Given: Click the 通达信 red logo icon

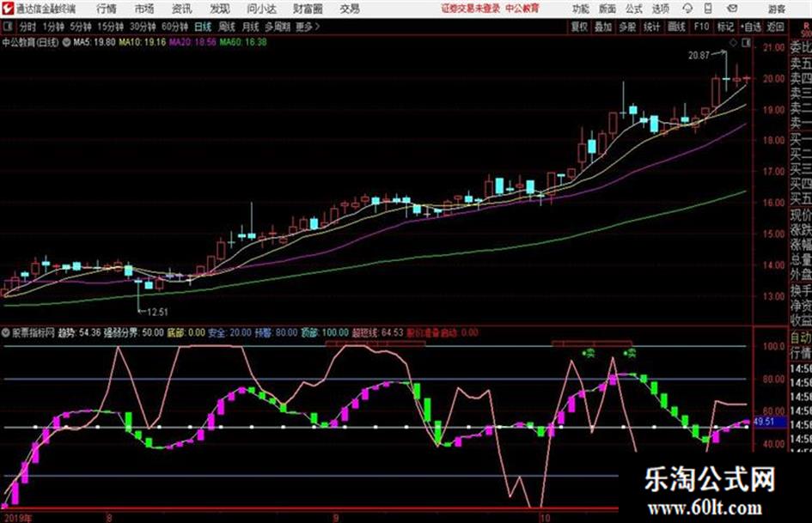Looking at the screenshot, I should point(7,9).
